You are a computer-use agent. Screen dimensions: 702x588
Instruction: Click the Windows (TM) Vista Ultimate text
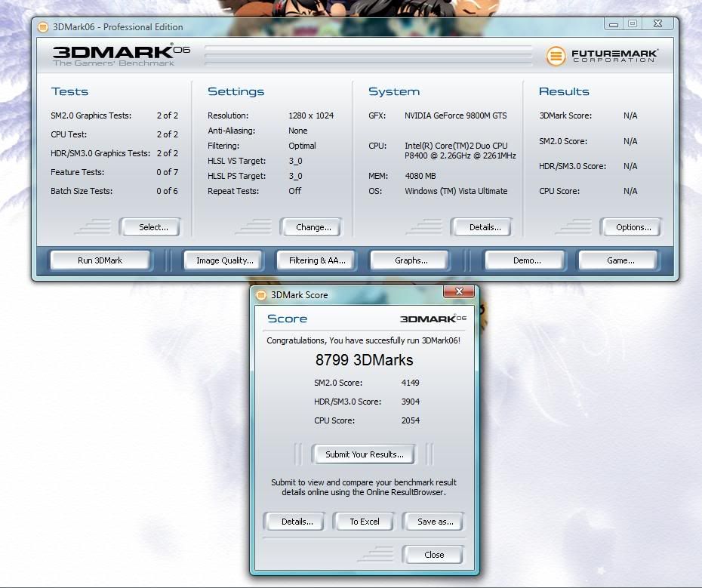[456, 191]
